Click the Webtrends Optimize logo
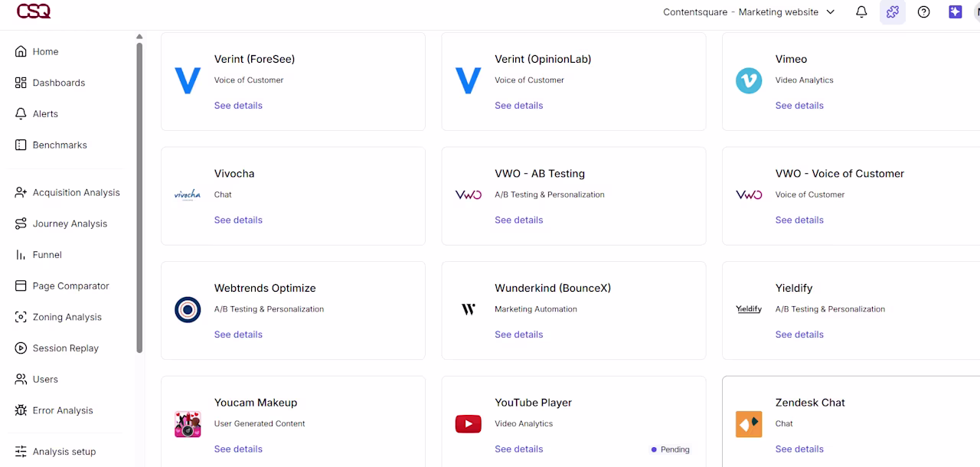Screen dimensions: 980x467 coord(188,309)
